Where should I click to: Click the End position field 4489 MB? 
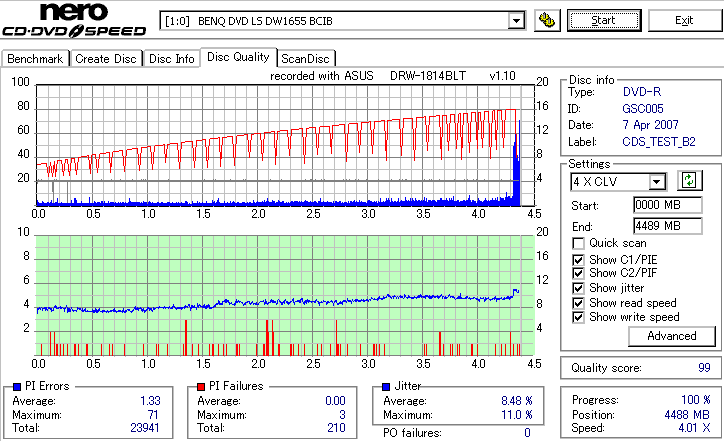tap(668, 226)
